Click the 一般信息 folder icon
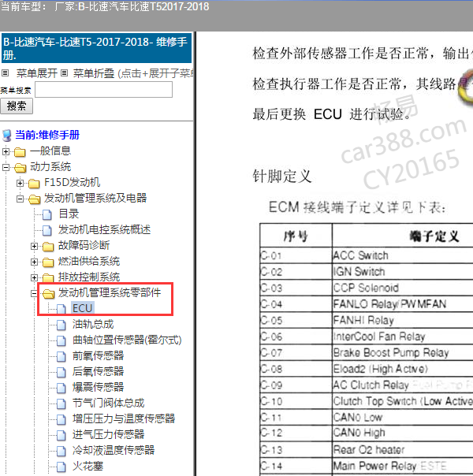The height and width of the screenshot is (476, 473). pos(20,151)
